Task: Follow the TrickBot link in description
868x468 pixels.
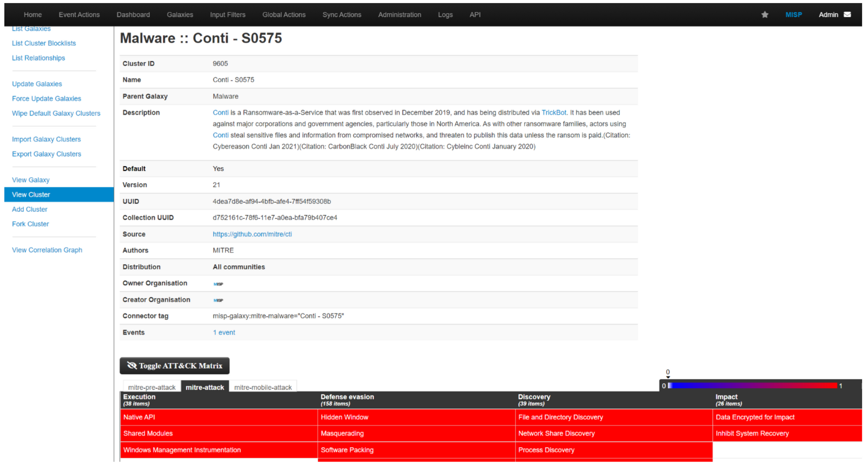Action: [x=554, y=113]
